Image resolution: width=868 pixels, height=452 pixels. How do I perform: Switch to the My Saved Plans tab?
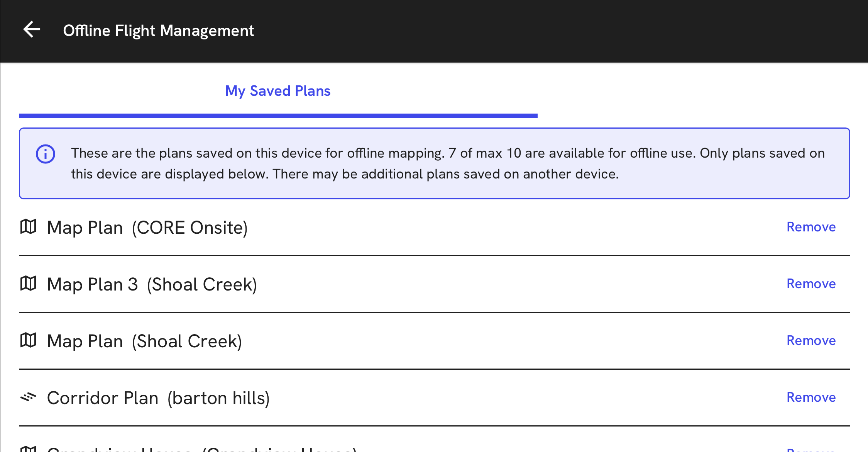pyautogui.click(x=277, y=91)
